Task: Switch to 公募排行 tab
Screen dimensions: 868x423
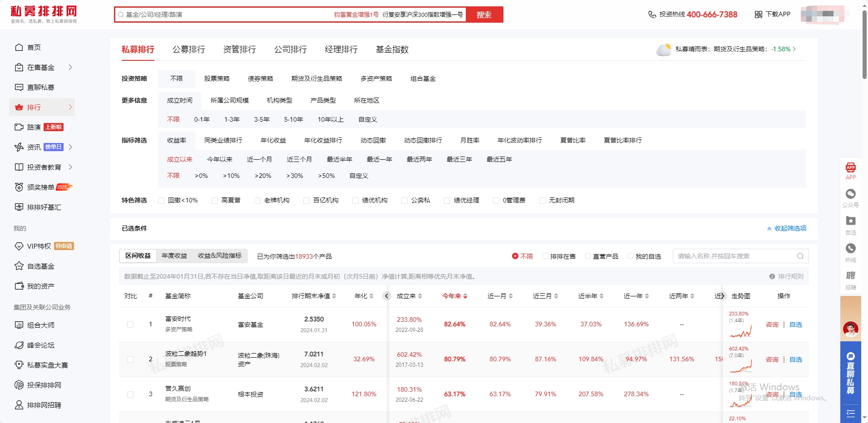Action: (189, 49)
